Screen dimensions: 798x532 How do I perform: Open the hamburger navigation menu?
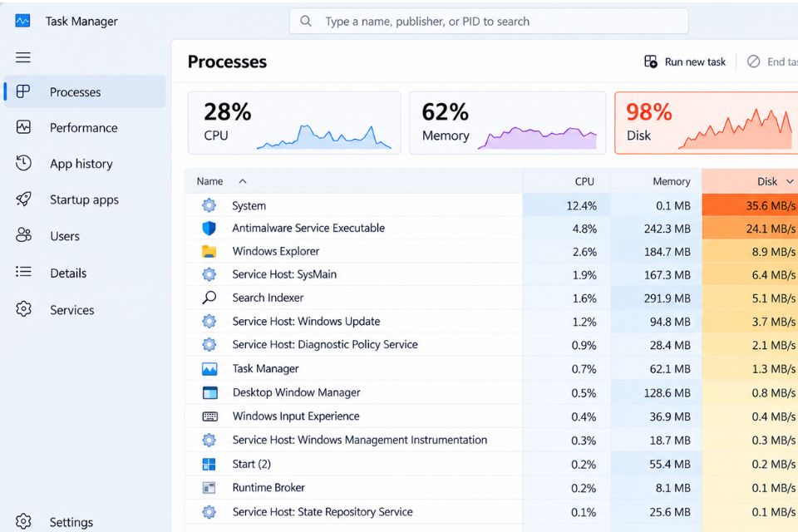[23, 57]
